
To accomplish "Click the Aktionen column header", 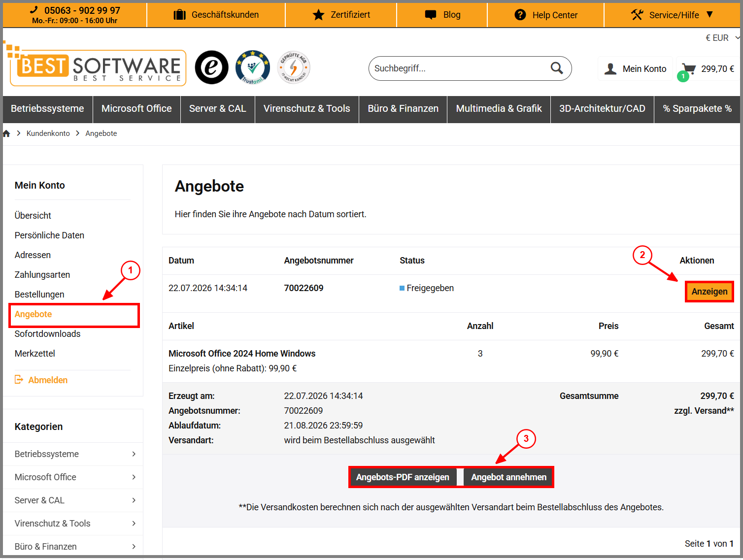I will click(x=697, y=261).
